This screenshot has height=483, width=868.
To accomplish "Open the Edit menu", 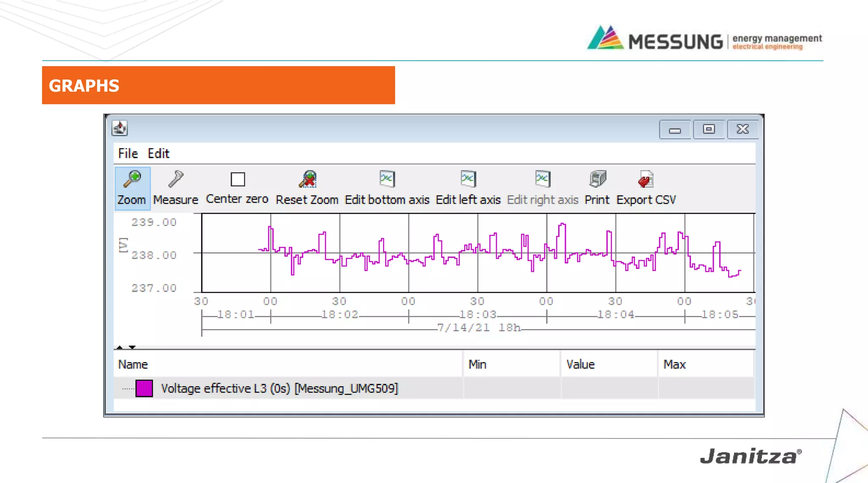I will pos(159,154).
